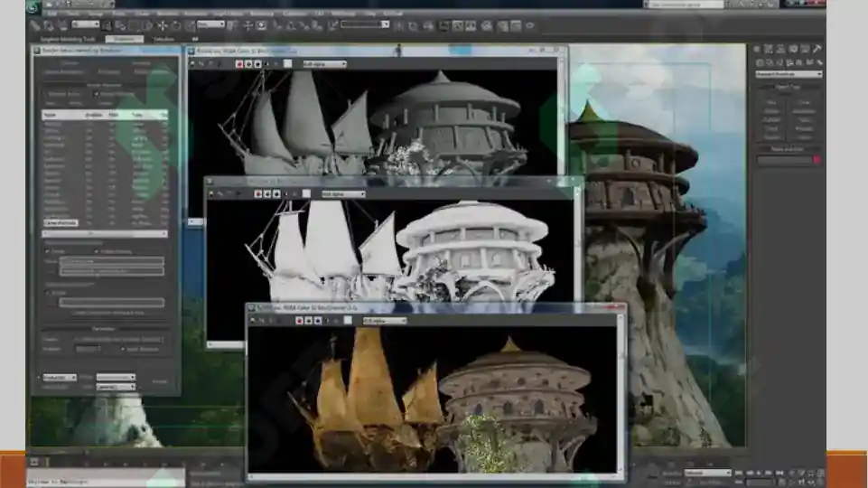868x488 pixels.
Task: Open Standard Primitives dropdown in command panel
Action: pos(789,74)
